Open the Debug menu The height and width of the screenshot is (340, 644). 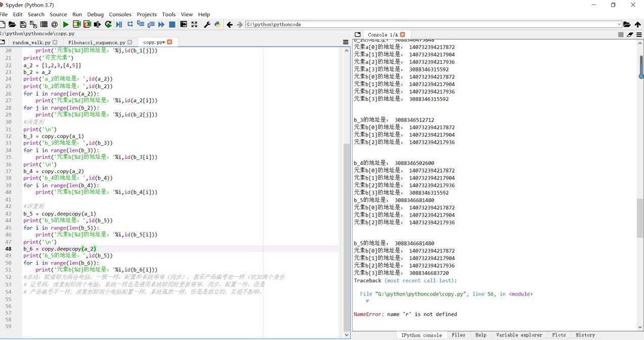tap(95, 14)
